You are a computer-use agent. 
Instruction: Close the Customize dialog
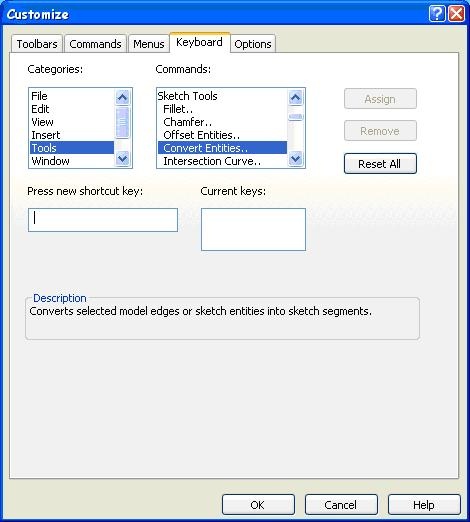pos(456,14)
